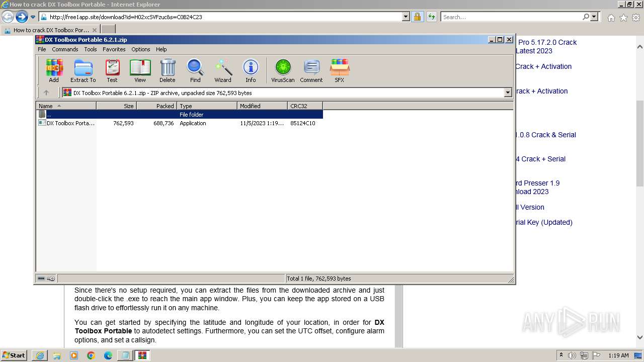Image resolution: width=644 pixels, height=362 pixels.
Task: Click the Extract To toolbar icon
Action: [83, 71]
